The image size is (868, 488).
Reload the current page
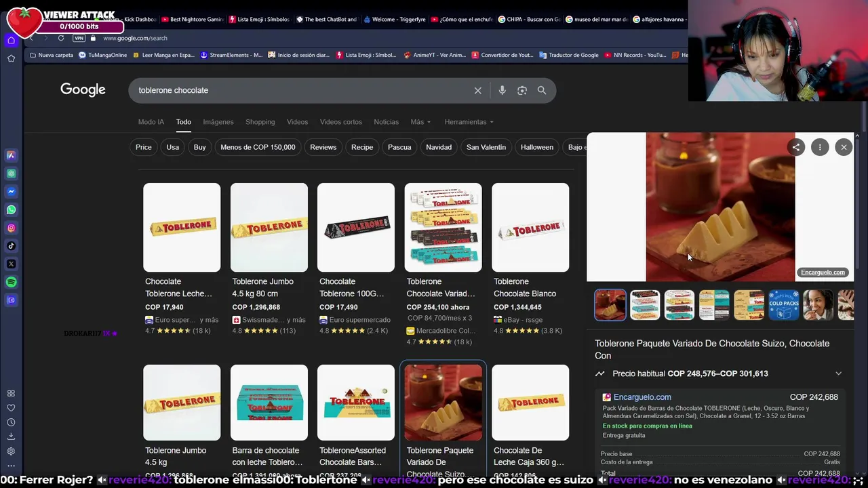click(60, 38)
